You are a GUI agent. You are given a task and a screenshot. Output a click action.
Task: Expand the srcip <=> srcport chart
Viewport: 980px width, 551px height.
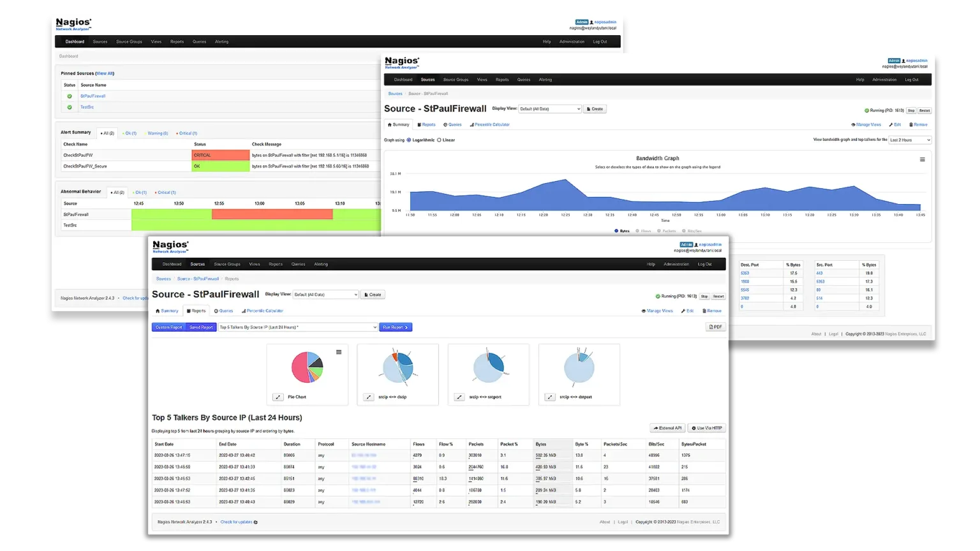point(459,397)
